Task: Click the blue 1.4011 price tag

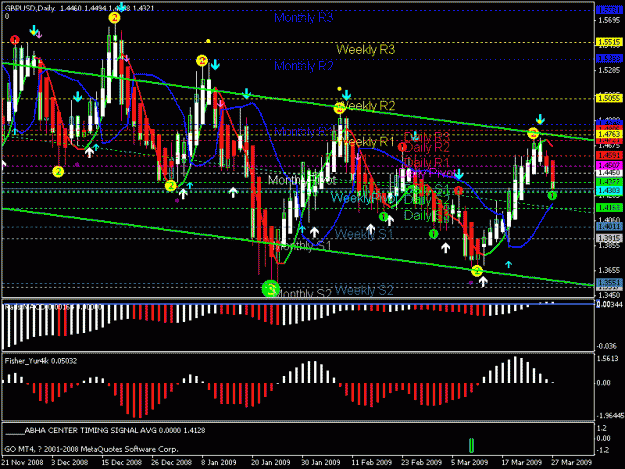Action: point(609,226)
